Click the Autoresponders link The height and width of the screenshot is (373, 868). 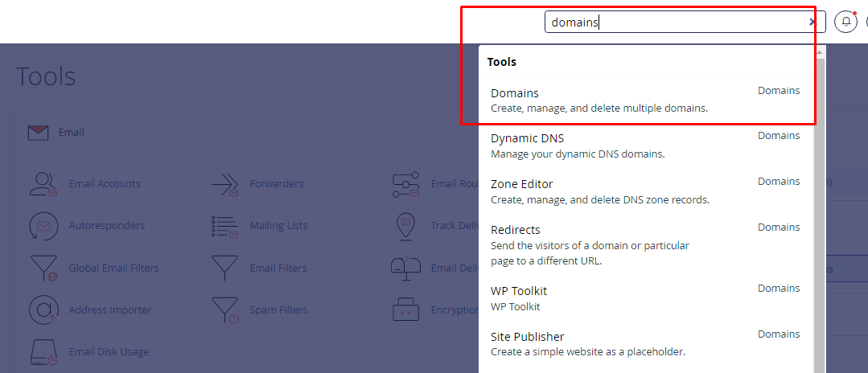coord(106,226)
